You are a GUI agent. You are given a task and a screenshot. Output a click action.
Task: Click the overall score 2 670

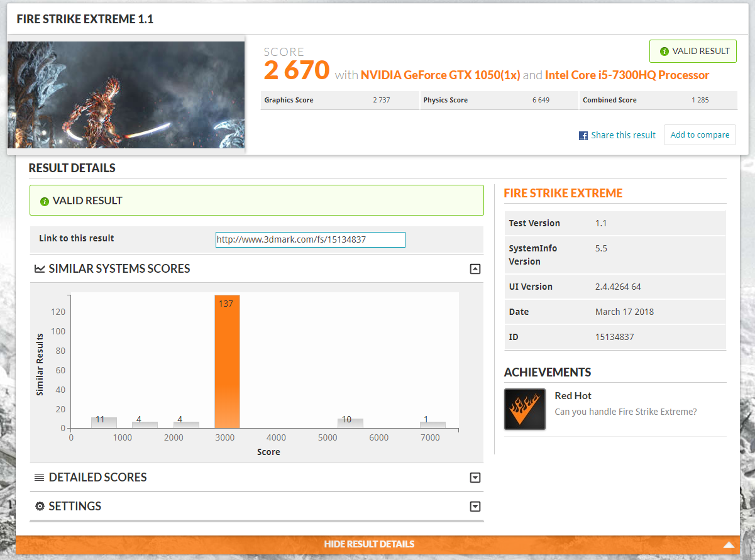(x=296, y=70)
